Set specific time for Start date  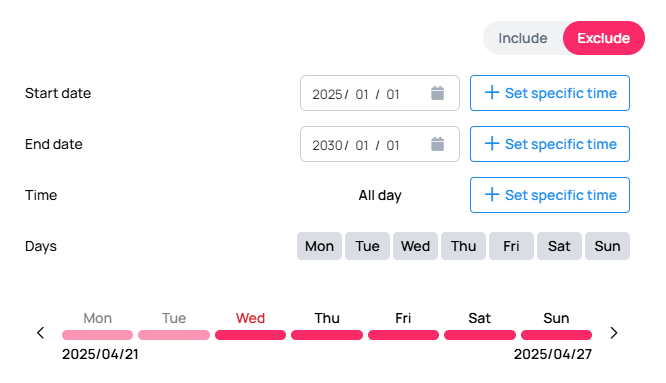tap(550, 93)
